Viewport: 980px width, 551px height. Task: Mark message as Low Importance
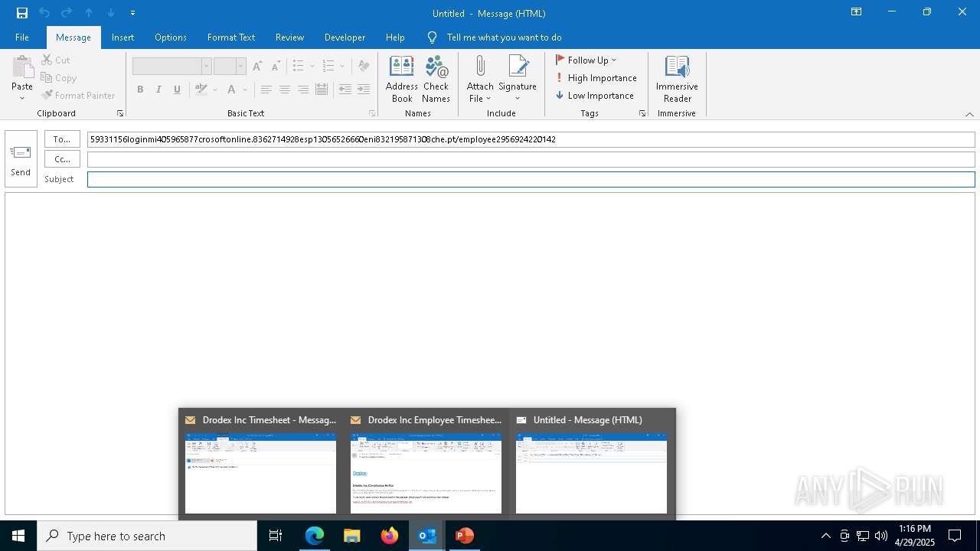click(x=595, y=96)
